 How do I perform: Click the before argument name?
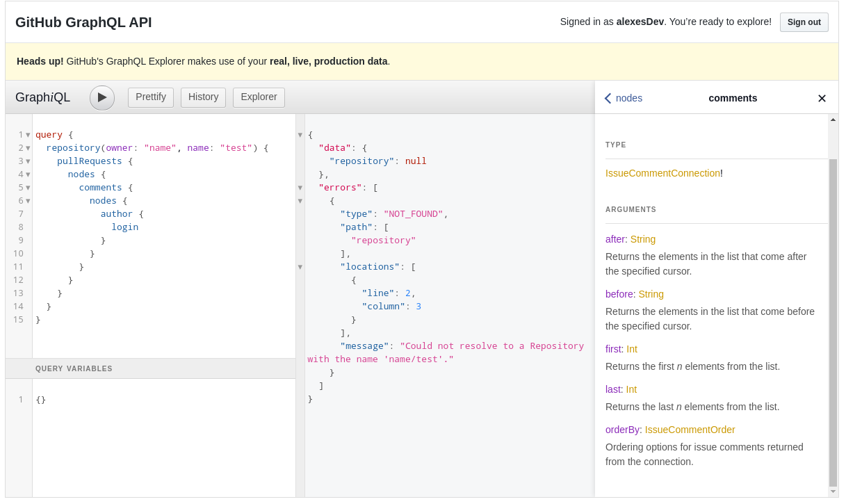click(619, 294)
